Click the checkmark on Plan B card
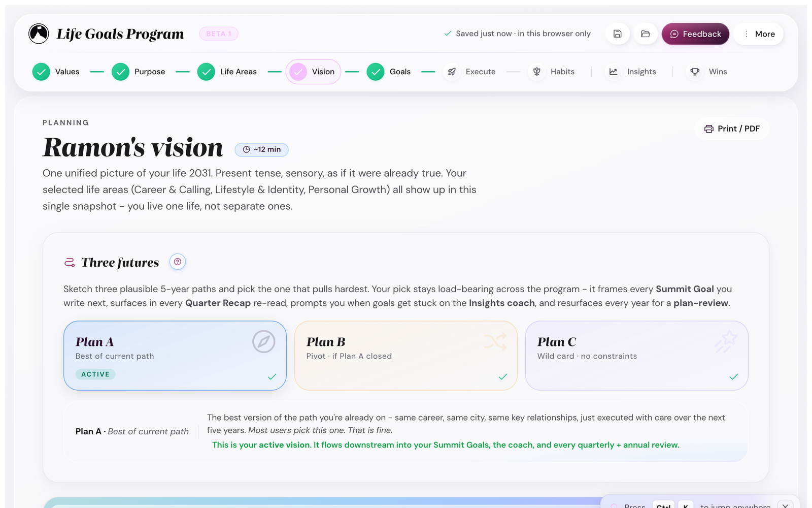Screen dimensions: 812x508 tap(503, 377)
